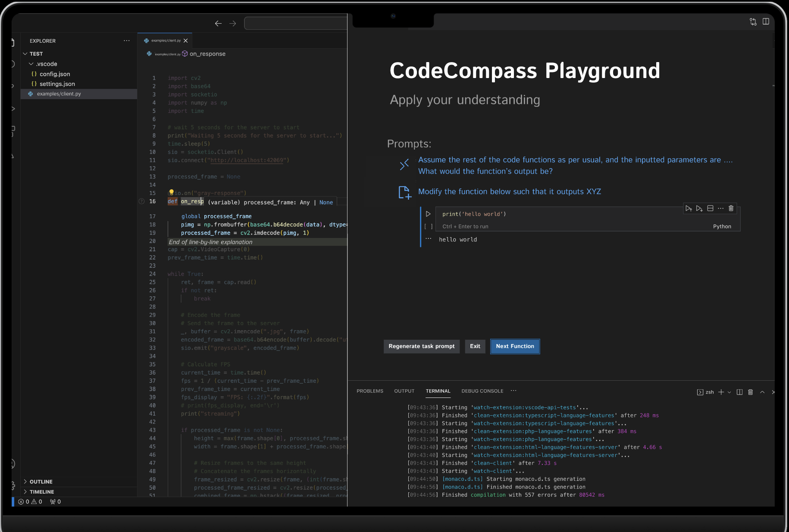Image resolution: width=789 pixels, height=532 pixels.
Task: Click the collapse icon beside first prompt
Action: (404, 165)
